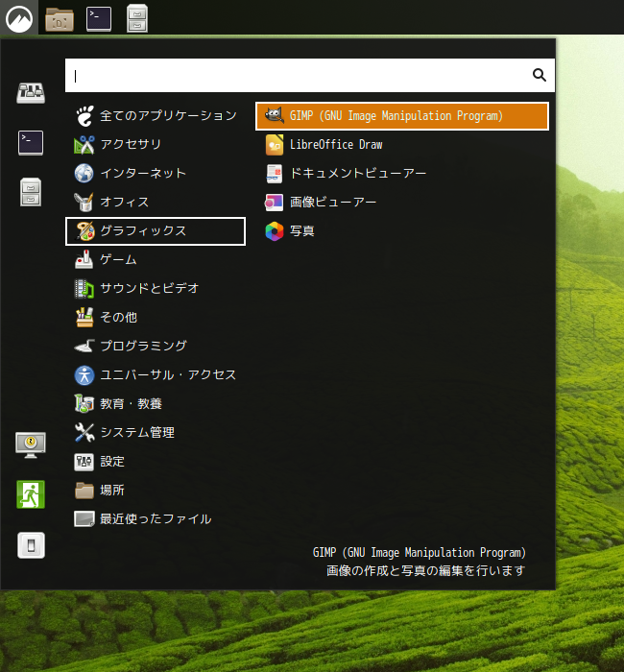Select ユニバーサル・アクセス category

(156, 375)
